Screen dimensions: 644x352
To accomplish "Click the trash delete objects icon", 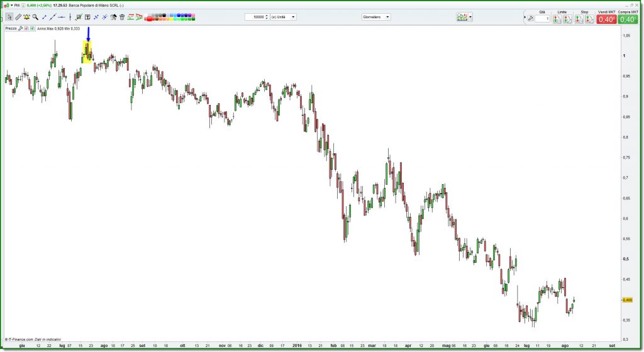I will [122, 17].
